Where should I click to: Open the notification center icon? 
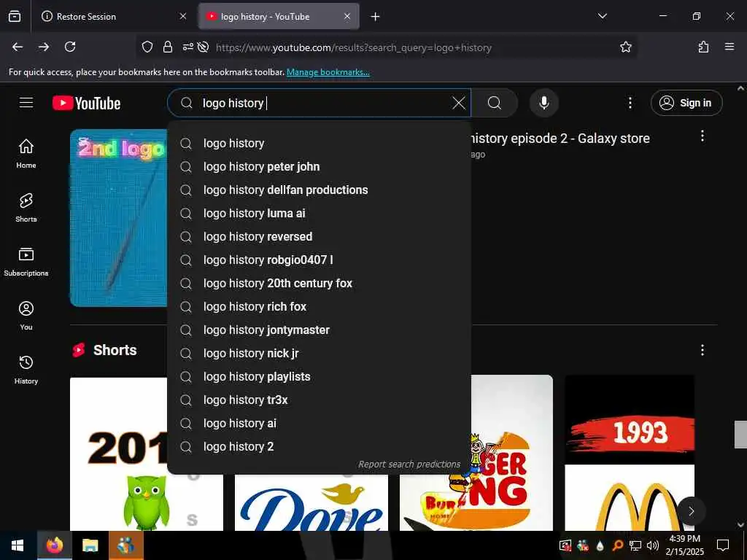coord(723,545)
